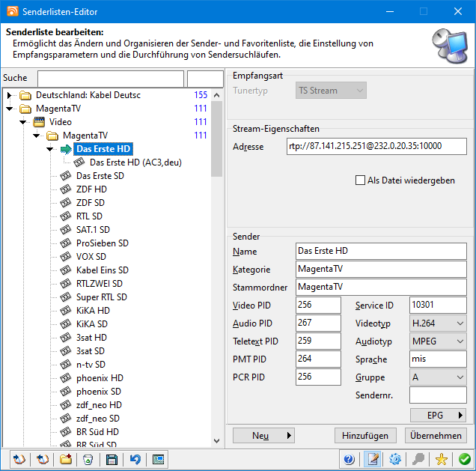Click into the Adresse stream URL field
The height and width of the screenshot is (471, 476).
pos(376,147)
